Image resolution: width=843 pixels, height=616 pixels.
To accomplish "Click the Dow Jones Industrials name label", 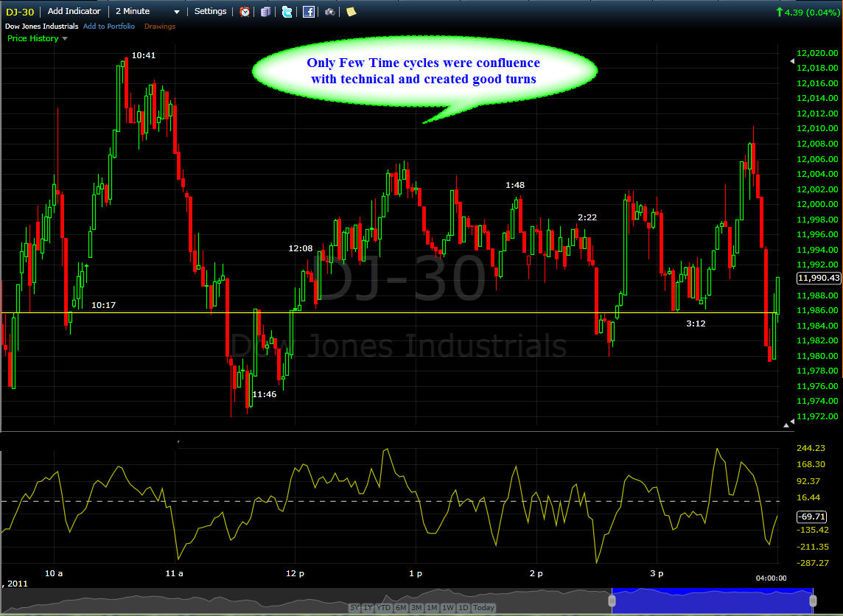I will (x=42, y=27).
